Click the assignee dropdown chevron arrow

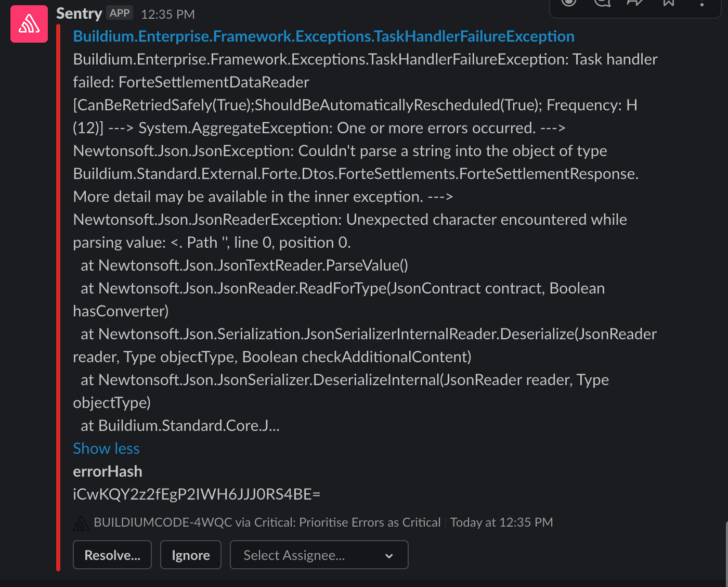click(388, 556)
